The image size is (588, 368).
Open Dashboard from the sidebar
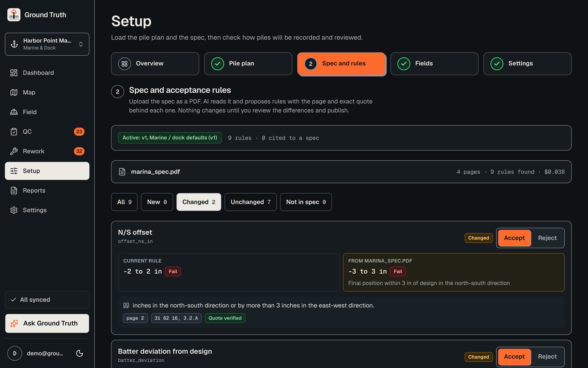pos(47,73)
